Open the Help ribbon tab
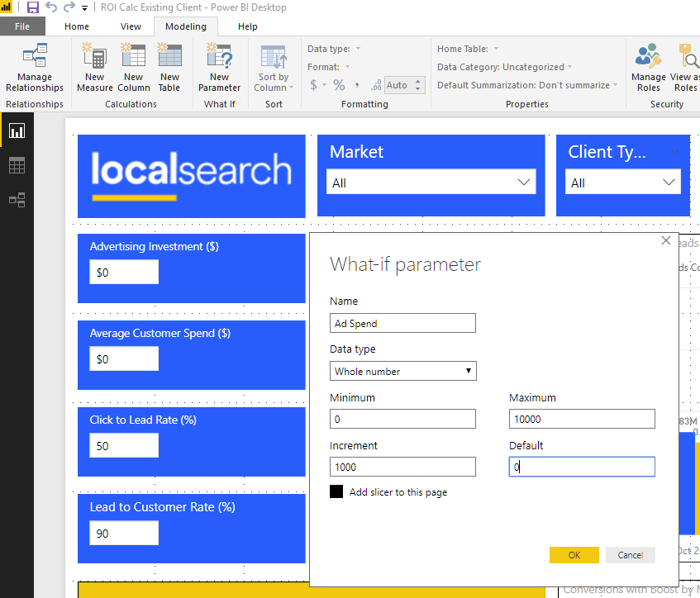The height and width of the screenshot is (598, 700). (x=248, y=26)
